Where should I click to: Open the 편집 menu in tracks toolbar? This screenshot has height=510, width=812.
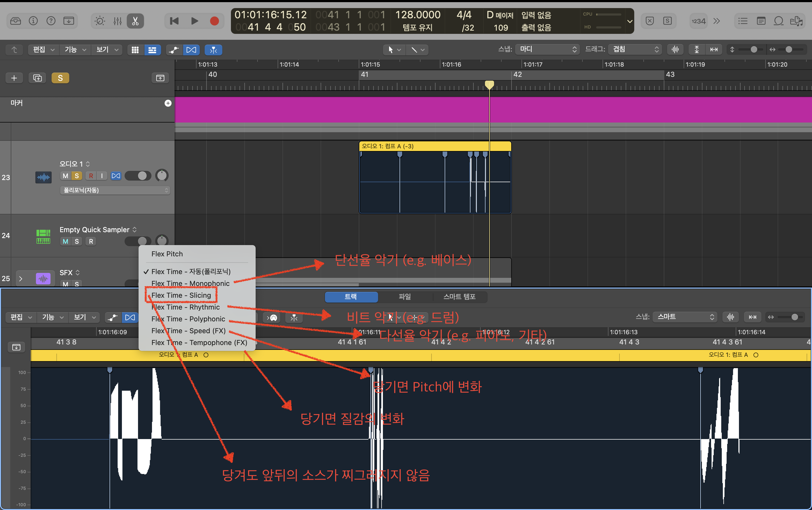[43, 50]
